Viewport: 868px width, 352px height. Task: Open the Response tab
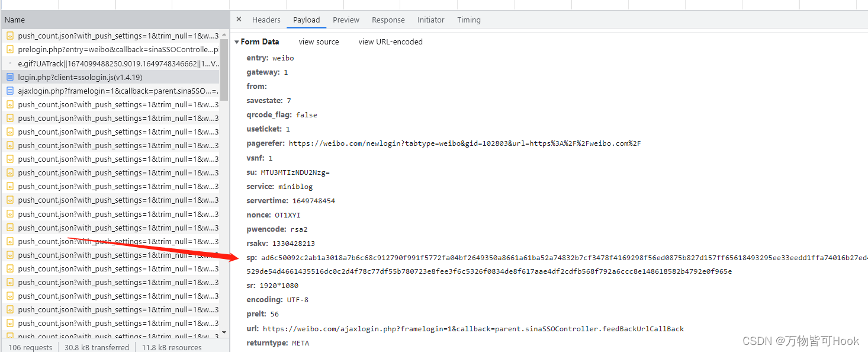click(x=388, y=20)
